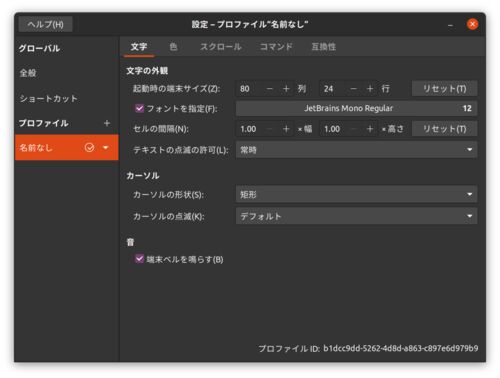Decrease cell height spacing minus button

pyautogui.click(x=354, y=129)
